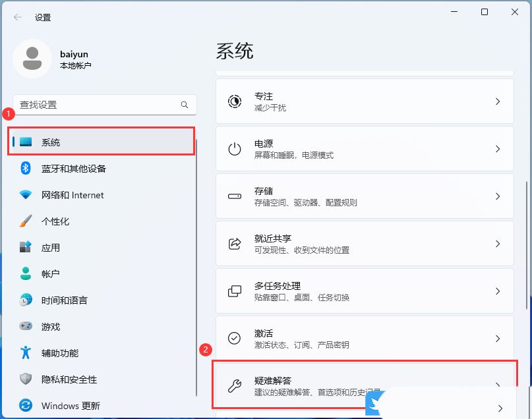Click the 贴靠窗口、桌面、任务切换 description
Image resolution: width=532 pixels, height=419 pixels.
tap(302, 298)
